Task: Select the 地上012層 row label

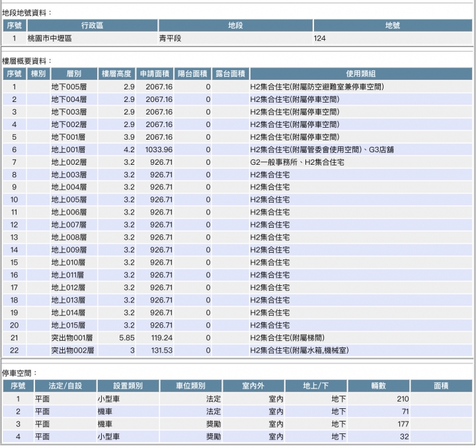Action: click(68, 287)
